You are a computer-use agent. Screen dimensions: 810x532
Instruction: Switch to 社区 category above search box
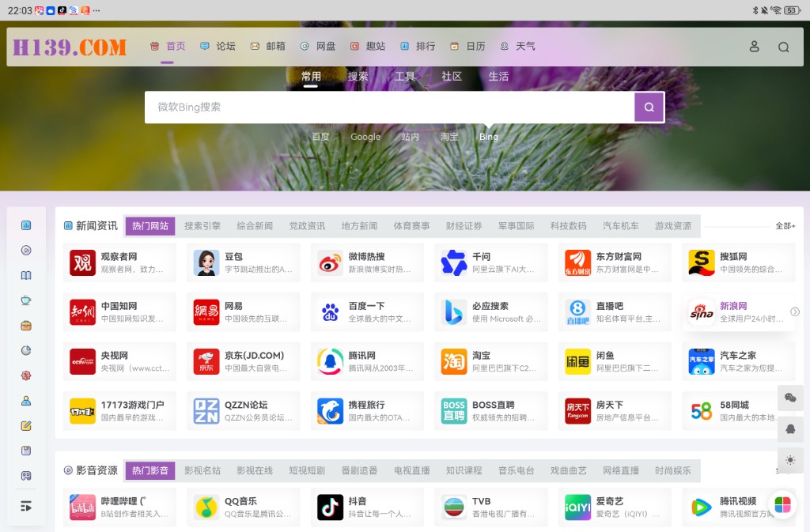point(452,77)
